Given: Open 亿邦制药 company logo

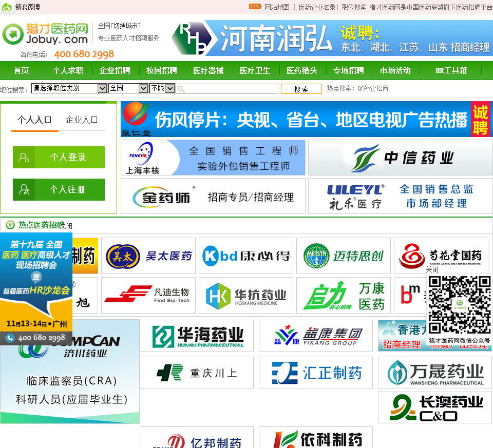Looking at the screenshot, I should [x=197, y=438].
